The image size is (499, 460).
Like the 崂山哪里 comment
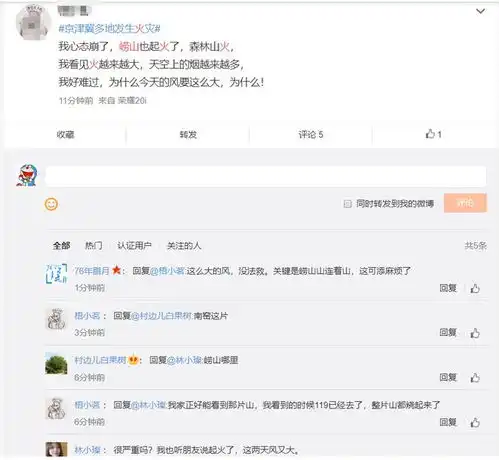click(x=475, y=377)
